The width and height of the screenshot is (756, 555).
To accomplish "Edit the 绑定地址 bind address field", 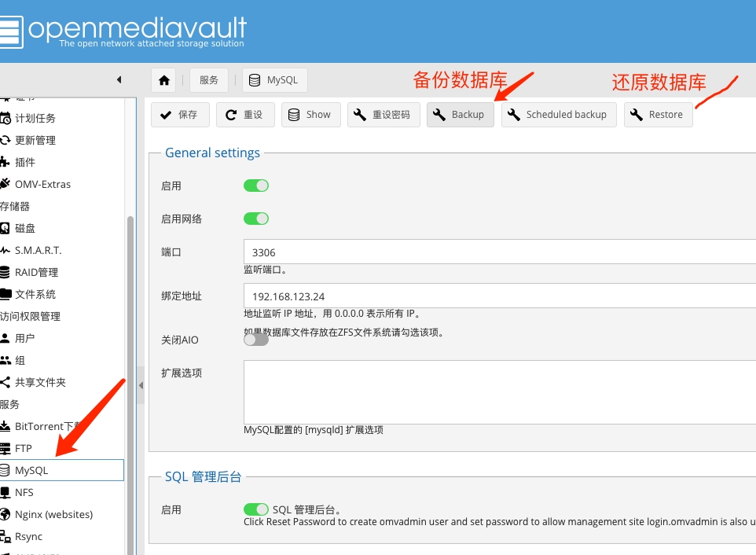I will [x=500, y=296].
